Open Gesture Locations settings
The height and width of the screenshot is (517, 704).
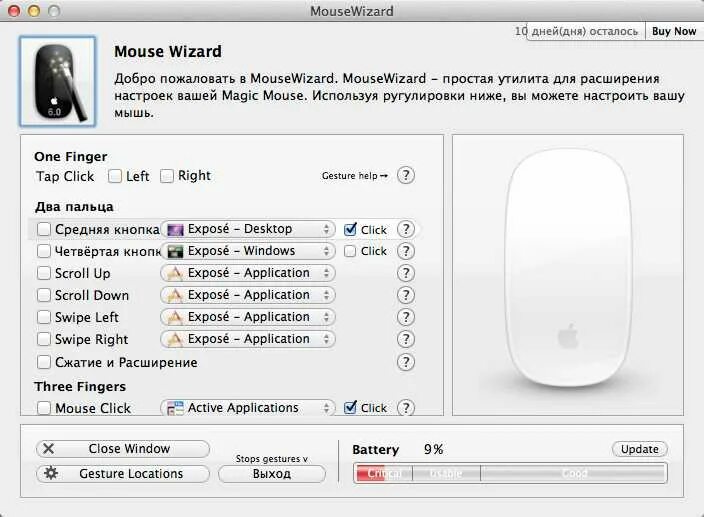[x=123, y=473]
